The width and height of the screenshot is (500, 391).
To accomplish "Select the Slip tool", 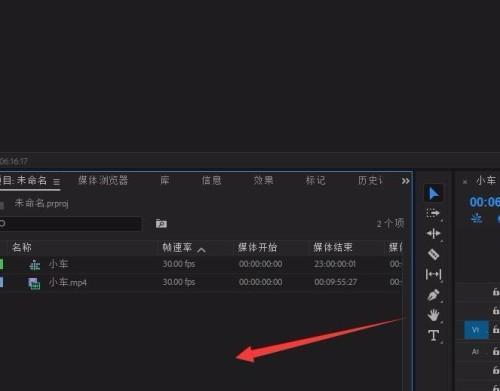I will coord(433,274).
